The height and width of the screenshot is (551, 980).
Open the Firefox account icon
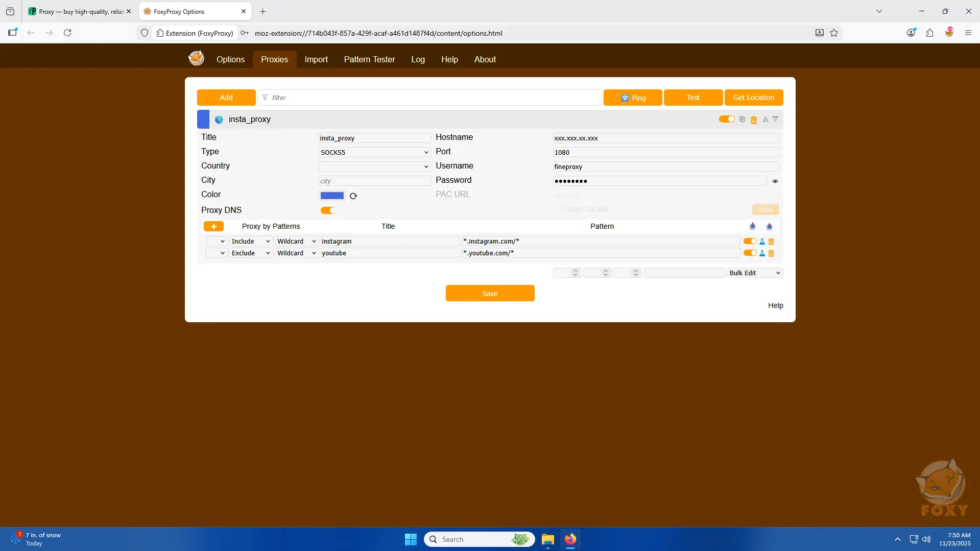911,33
